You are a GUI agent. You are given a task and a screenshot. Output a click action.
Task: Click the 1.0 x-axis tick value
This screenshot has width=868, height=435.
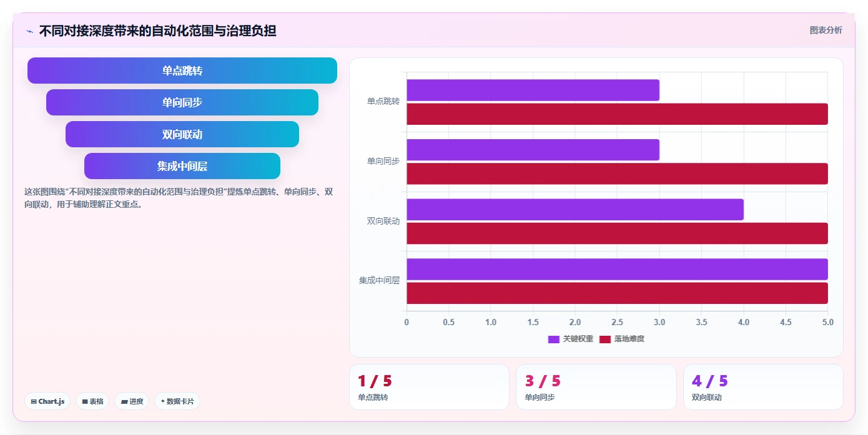[491, 322]
